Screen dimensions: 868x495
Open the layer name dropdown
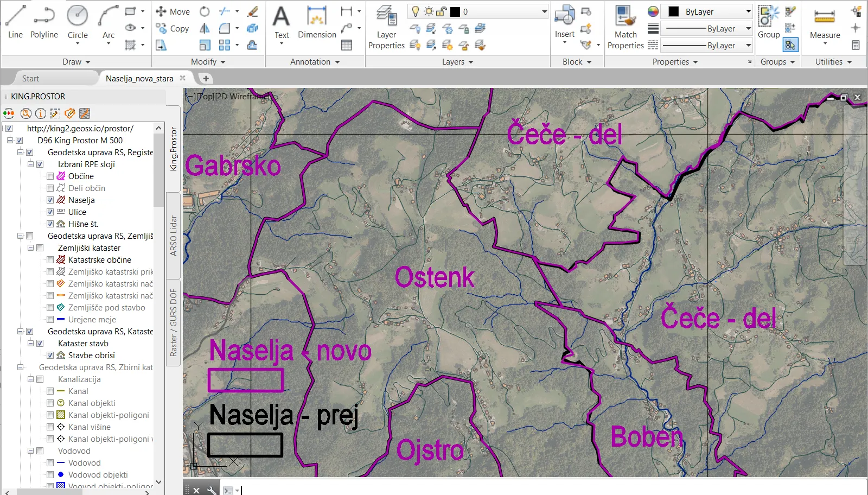point(544,11)
